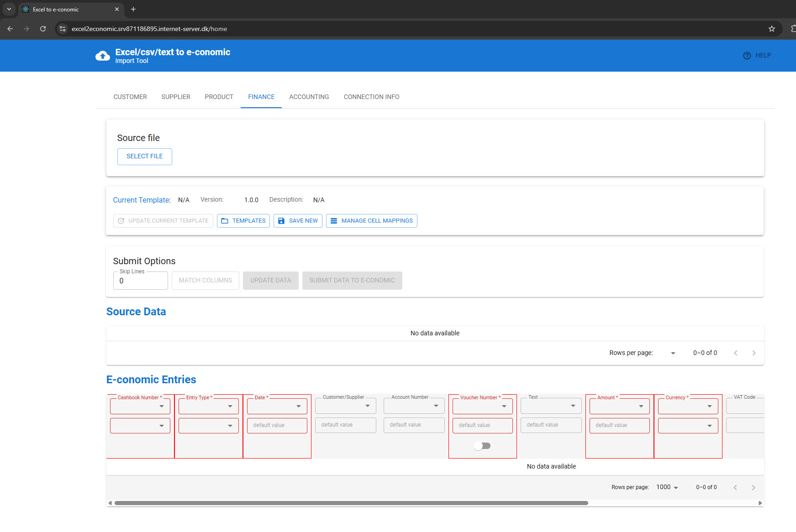Click Amount default value field
The width and height of the screenshot is (796, 532).
point(620,426)
